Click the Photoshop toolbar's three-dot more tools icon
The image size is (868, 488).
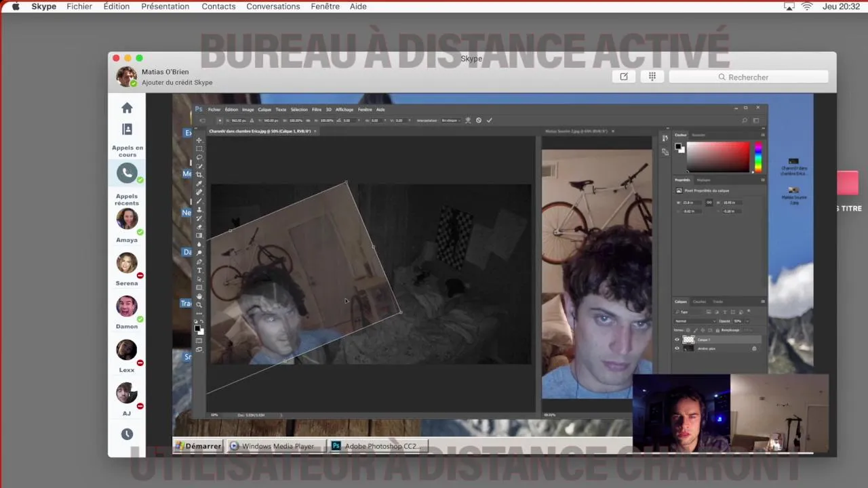(x=199, y=312)
